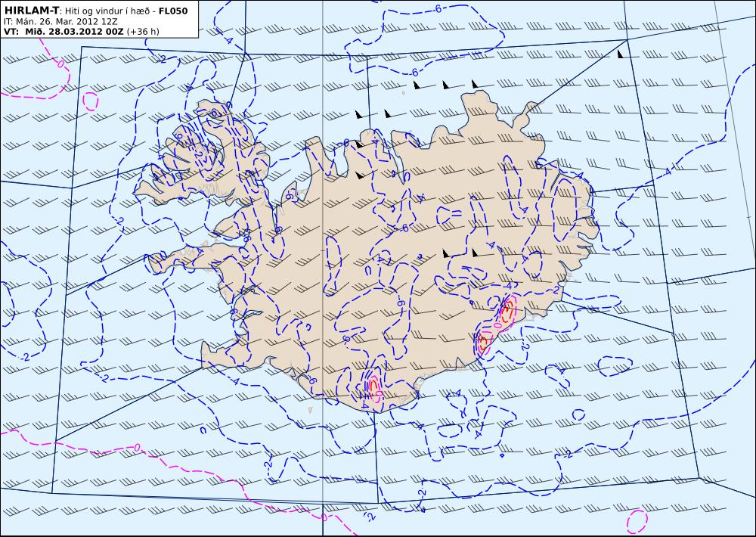Click the 'VT: Mið. 28.03.2012 00Z' valid time

[64, 32]
